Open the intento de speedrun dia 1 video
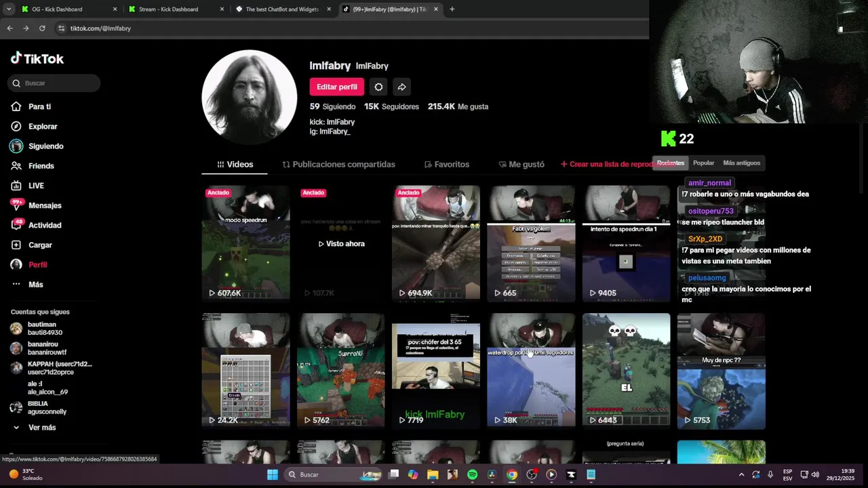Viewport: 868px width, 488px height. click(x=626, y=243)
